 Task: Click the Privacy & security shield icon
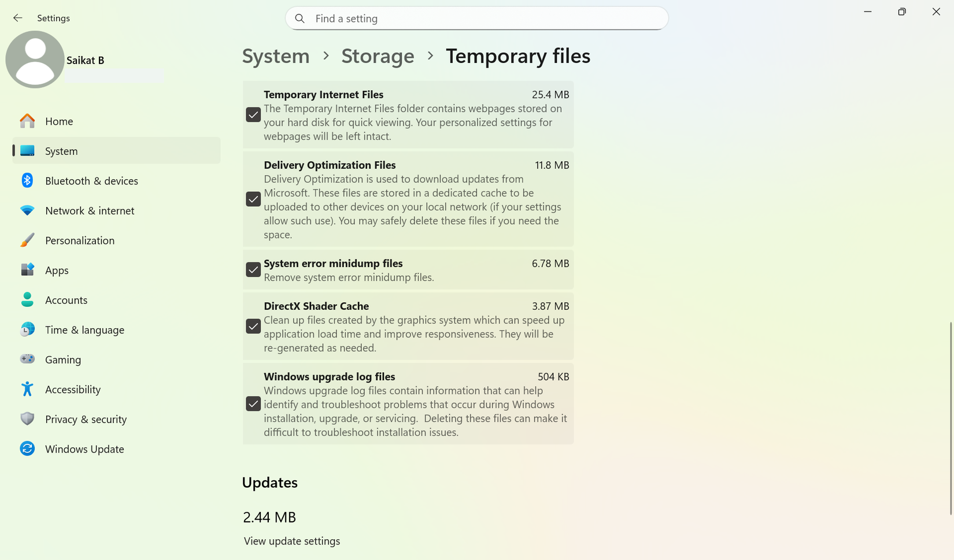tap(27, 418)
